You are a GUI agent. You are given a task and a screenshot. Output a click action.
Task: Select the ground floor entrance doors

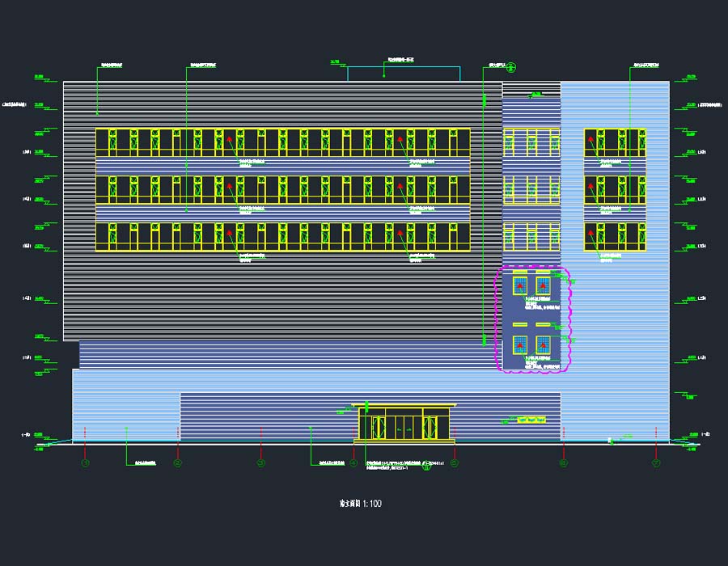click(404, 424)
